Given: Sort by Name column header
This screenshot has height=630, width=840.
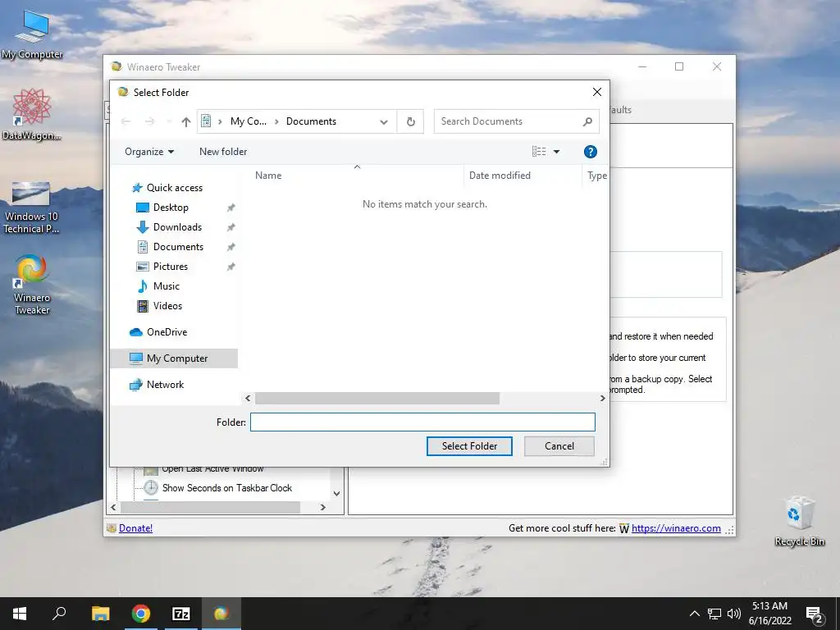Looking at the screenshot, I should pyautogui.click(x=268, y=176).
